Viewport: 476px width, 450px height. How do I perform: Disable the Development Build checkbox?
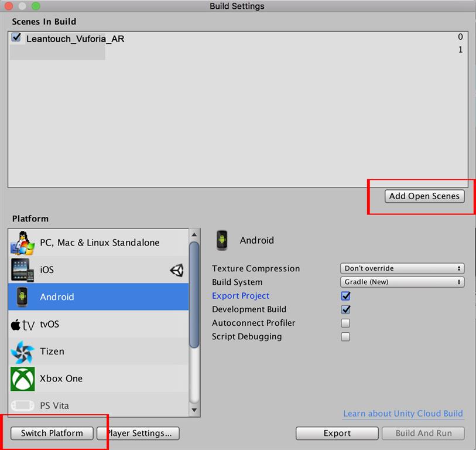click(345, 309)
